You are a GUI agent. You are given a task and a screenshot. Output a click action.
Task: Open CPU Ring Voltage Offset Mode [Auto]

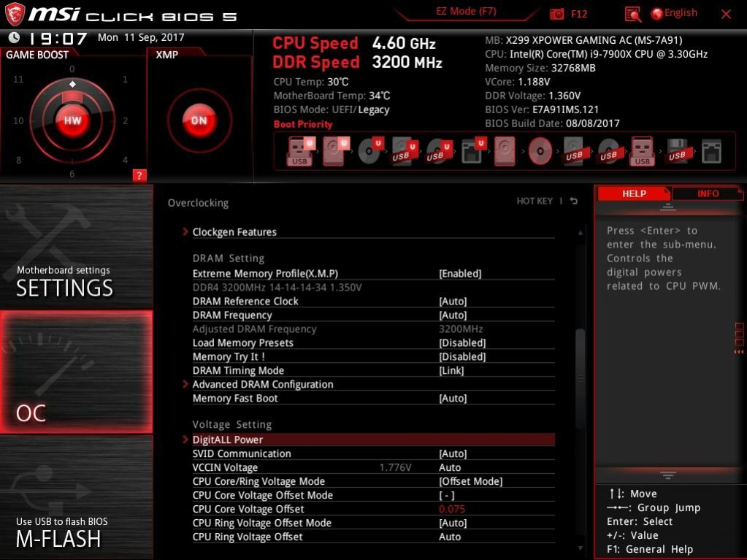453,522
